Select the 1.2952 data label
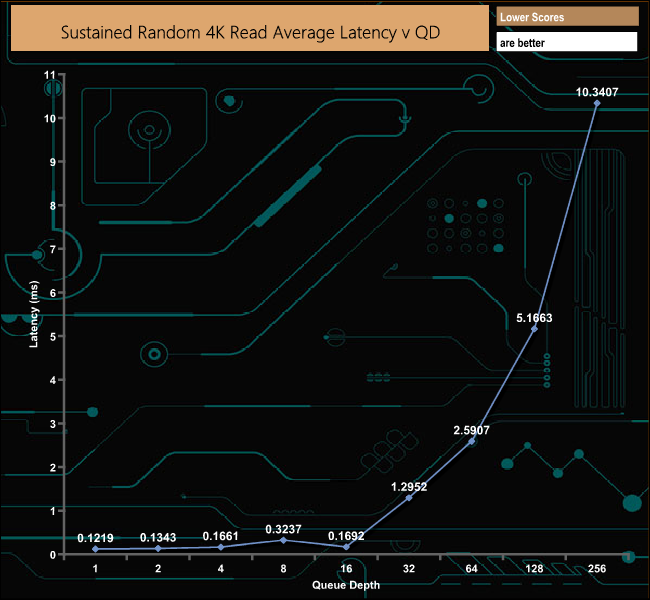This screenshot has height=600, width=650. pyautogui.click(x=409, y=487)
